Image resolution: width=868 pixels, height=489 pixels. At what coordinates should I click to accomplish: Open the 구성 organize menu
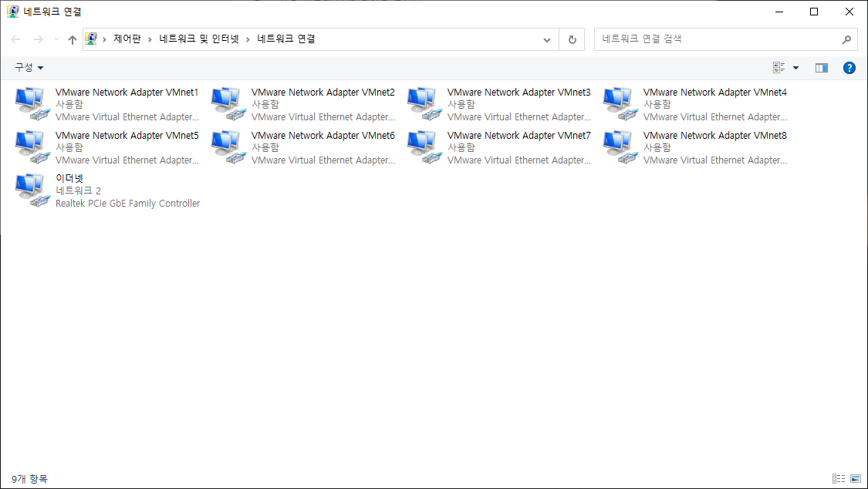(x=29, y=67)
